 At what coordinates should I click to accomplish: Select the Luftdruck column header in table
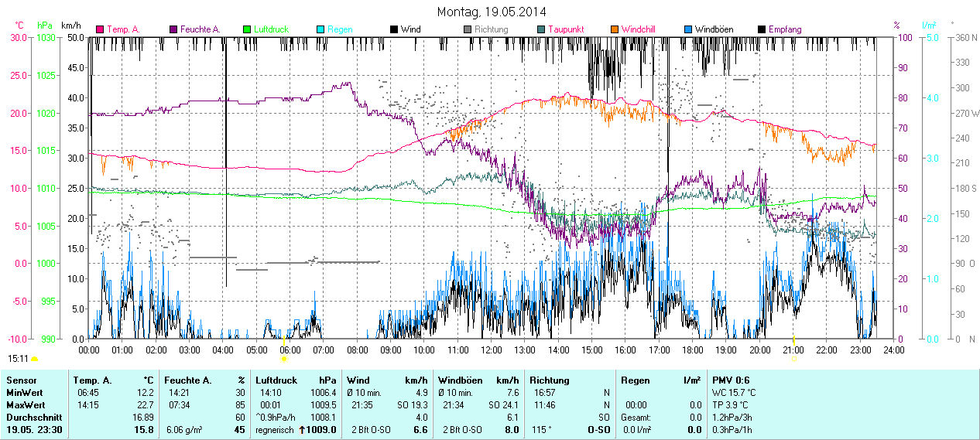pyautogui.click(x=276, y=380)
